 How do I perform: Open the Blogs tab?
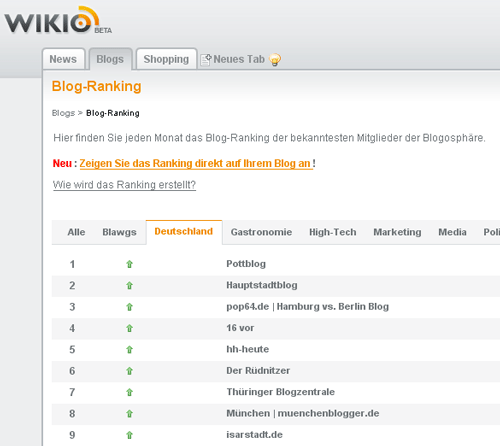tap(110, 59)
